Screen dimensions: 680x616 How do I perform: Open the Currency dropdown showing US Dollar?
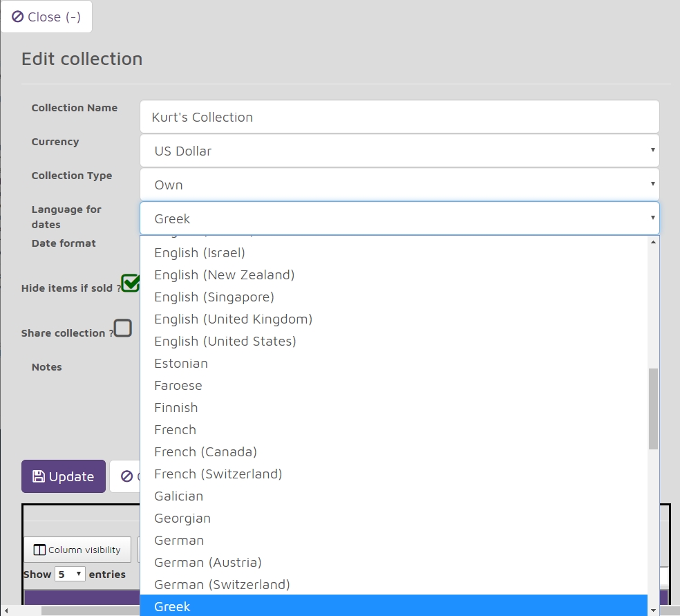(399, 151)
